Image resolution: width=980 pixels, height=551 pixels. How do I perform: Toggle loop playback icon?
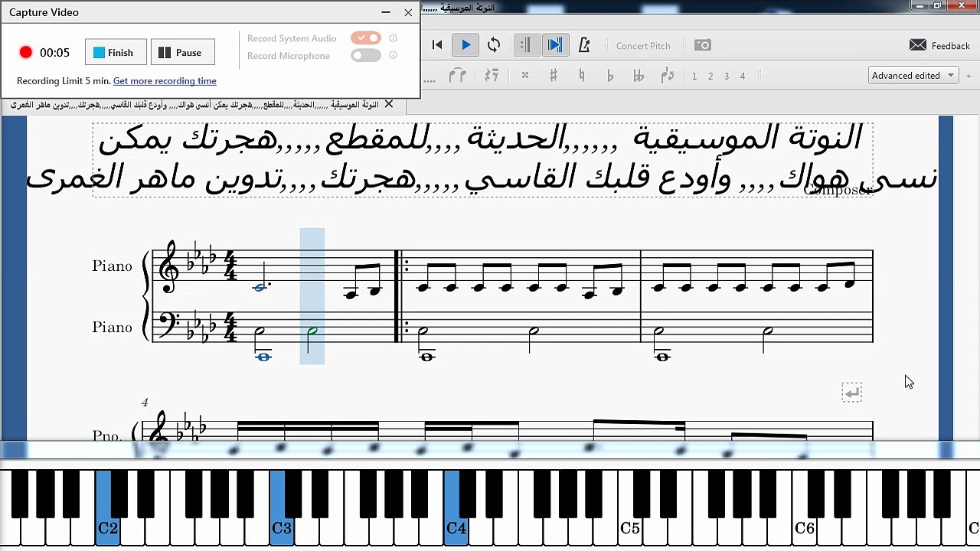494,45
